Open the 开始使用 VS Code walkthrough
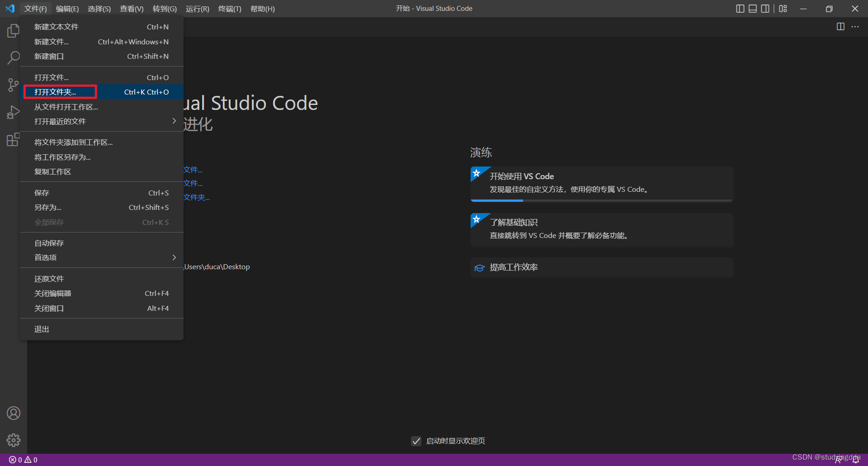This screenshot has width=868, height=466. click(x=602, y=184)
